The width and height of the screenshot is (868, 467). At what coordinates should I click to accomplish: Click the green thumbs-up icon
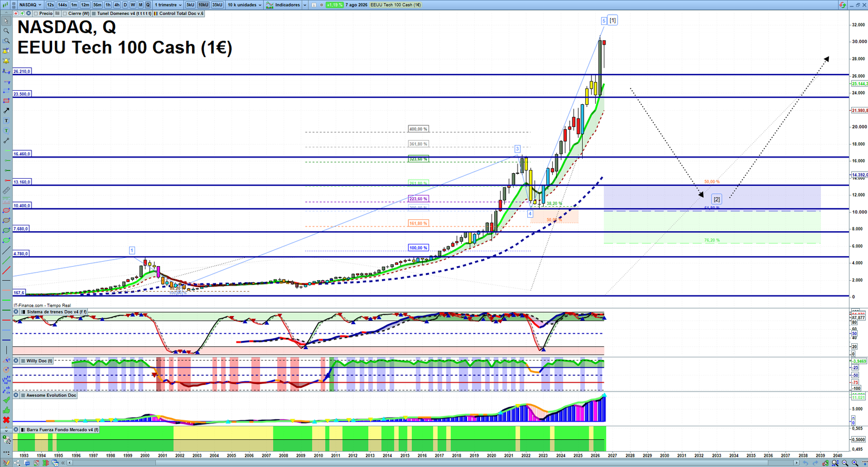click(x=6, y=410)
